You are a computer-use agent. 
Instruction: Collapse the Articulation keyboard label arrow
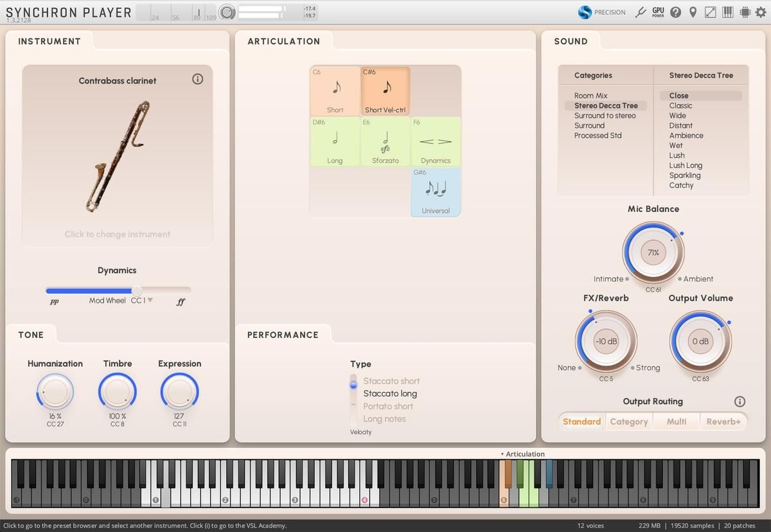coord(502,454)
